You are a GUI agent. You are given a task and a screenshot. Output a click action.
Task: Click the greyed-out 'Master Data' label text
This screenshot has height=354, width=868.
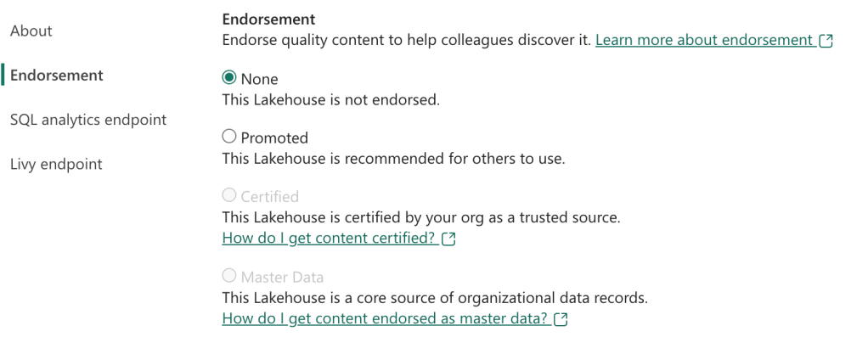click(282, 277)
